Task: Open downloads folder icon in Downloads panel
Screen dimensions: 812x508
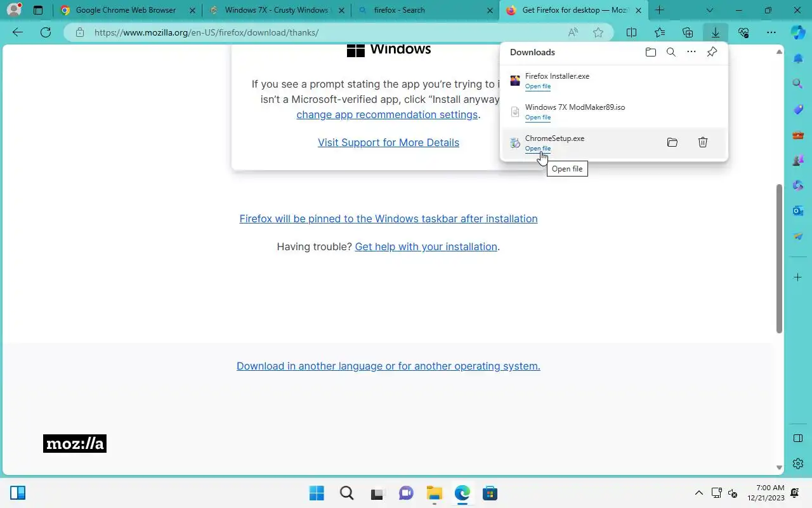Action: [x=651, y=52]
